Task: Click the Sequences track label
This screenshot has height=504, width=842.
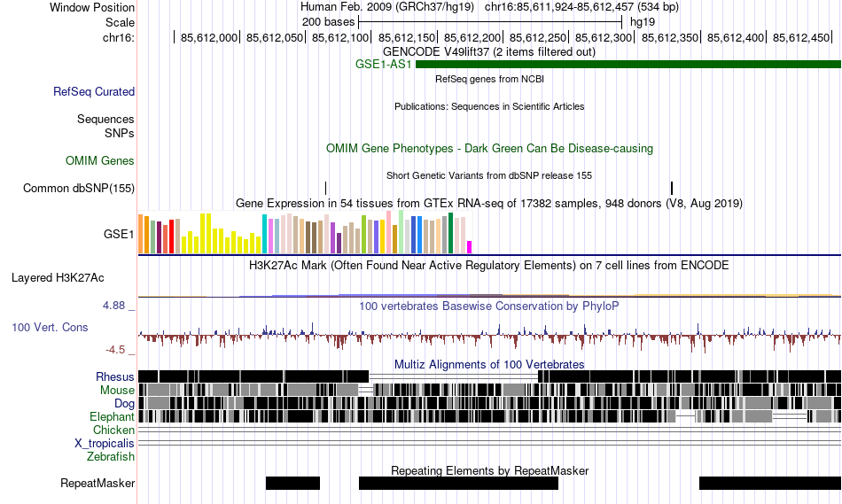Action: [x=105, y=120]
